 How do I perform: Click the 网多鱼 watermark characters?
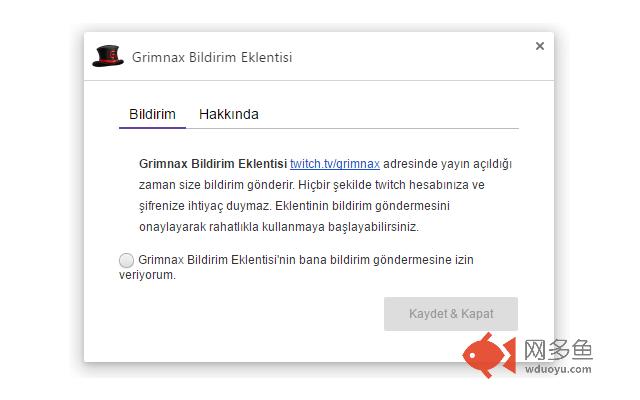[558, 350]
